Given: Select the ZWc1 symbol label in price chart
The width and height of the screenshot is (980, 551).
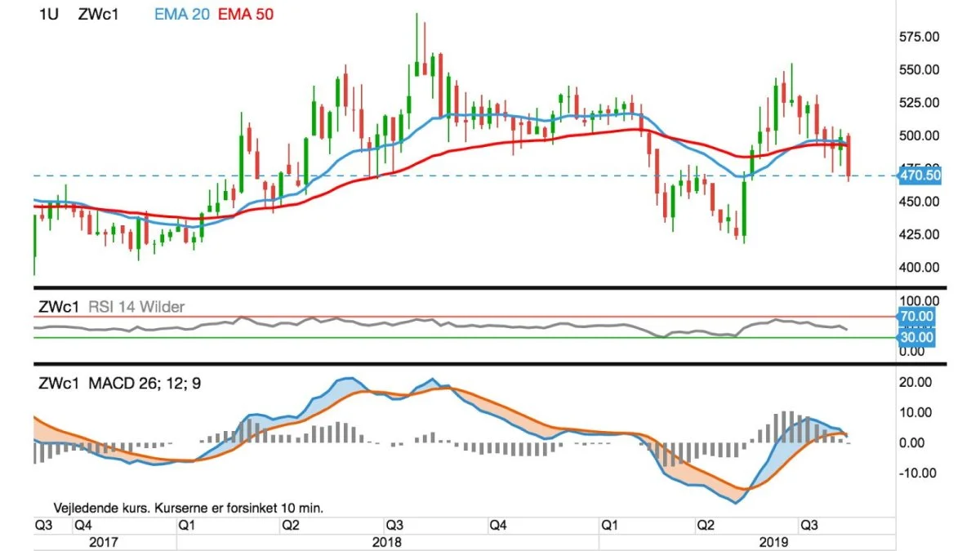Looking at the screenshot, I should pos(99,14).
